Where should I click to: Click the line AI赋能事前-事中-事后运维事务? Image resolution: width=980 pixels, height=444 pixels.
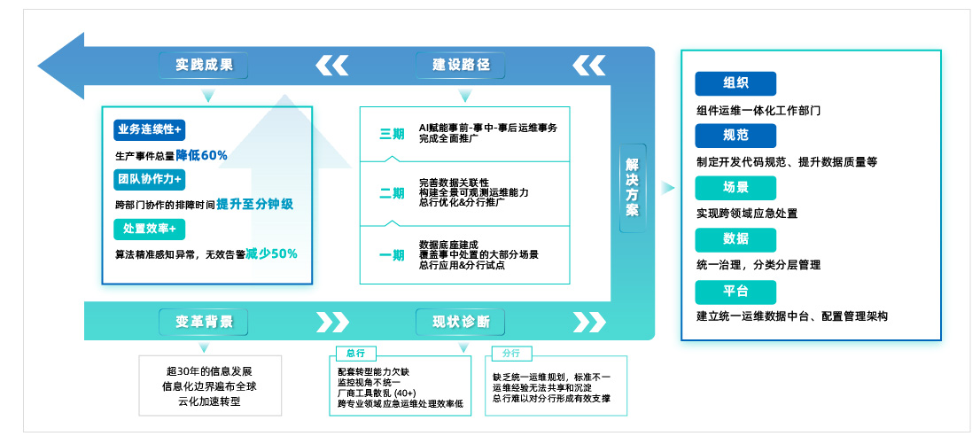(488, 129)
